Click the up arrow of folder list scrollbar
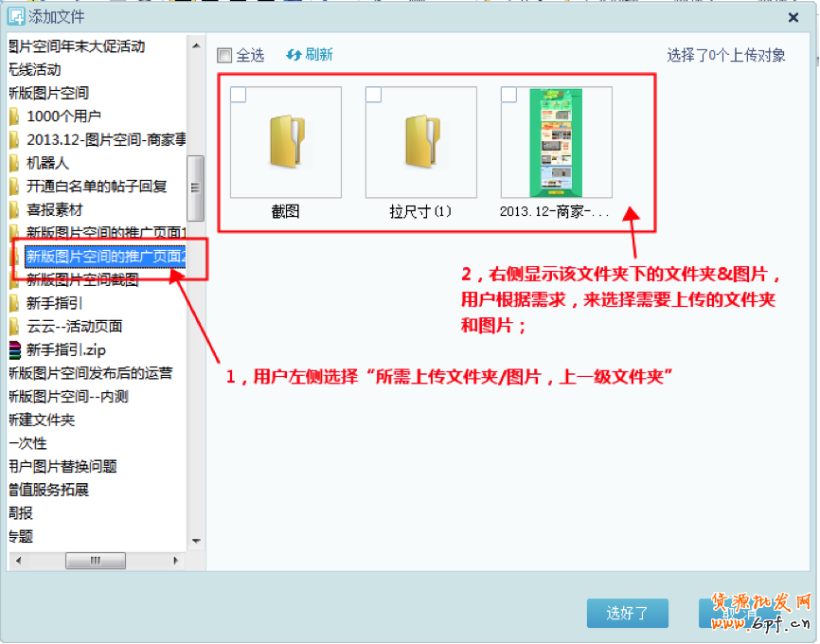Viewport: 820px width, 644px height. point(196,46)
